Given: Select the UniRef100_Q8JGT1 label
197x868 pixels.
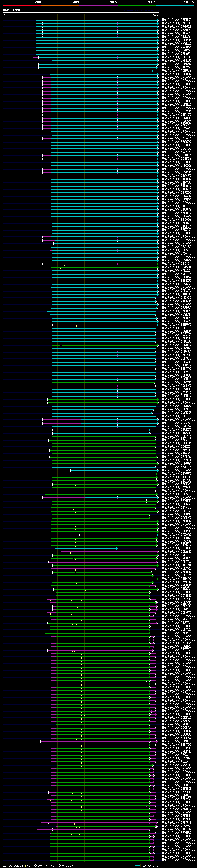Looking at the screenshot, I should pyautogui.click(x=177, y=155).
